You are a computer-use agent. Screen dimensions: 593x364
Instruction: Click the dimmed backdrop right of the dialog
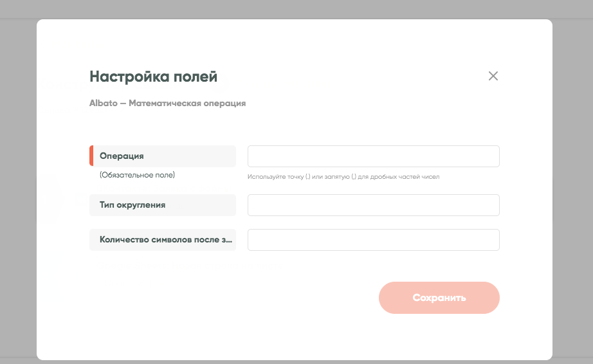tap(572, 193)
